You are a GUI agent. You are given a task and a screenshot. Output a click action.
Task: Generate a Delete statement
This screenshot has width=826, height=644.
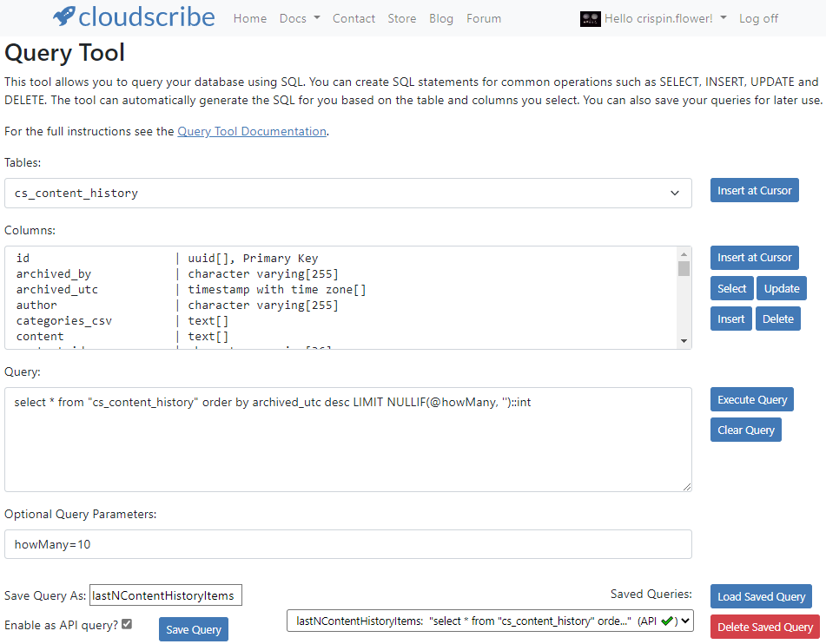(778, 319)
